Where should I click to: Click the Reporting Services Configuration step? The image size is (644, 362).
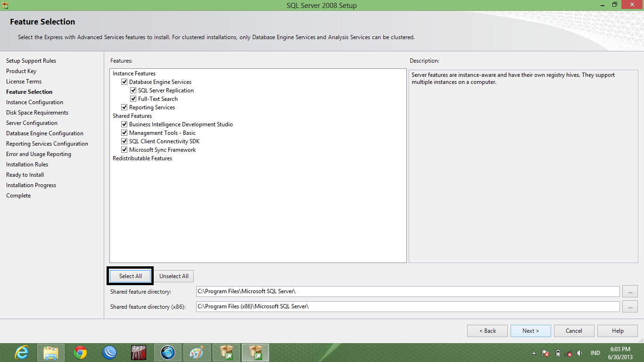[47, 144]
